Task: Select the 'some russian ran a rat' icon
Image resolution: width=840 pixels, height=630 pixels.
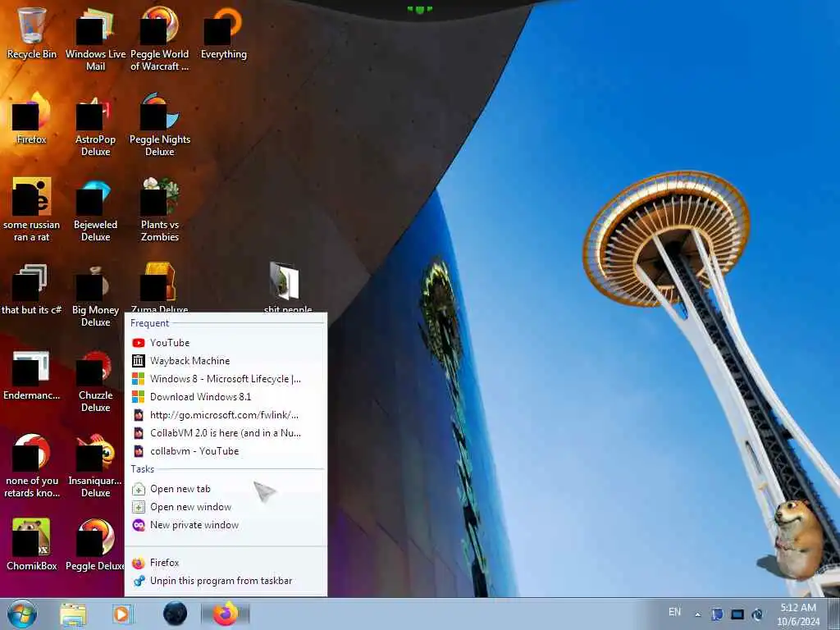Action: click(x=32, y=210)
